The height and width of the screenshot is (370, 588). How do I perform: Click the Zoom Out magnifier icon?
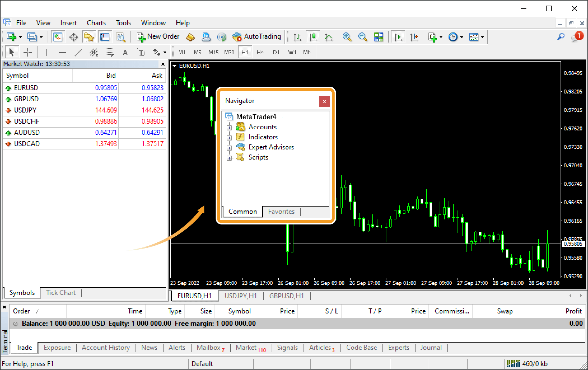click(363, 37)
